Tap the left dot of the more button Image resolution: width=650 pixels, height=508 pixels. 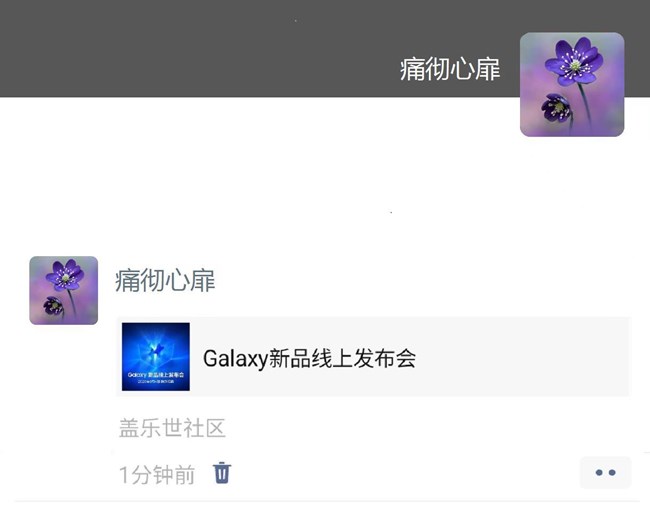599,472
